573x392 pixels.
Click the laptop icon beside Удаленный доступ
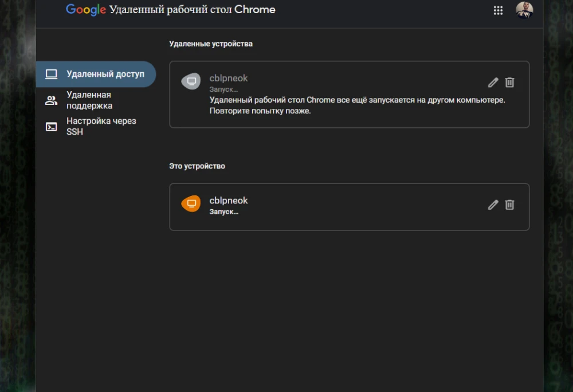pos(52,74)
